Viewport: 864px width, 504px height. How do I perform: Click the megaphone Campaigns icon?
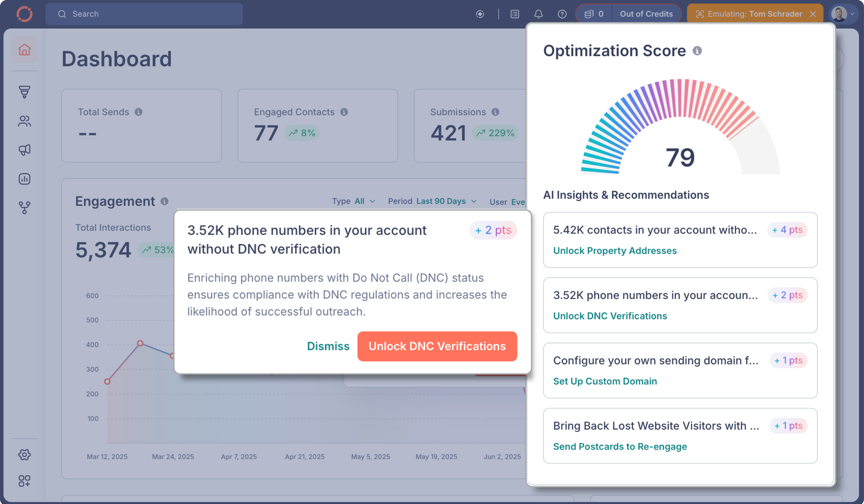pos(24,150)
